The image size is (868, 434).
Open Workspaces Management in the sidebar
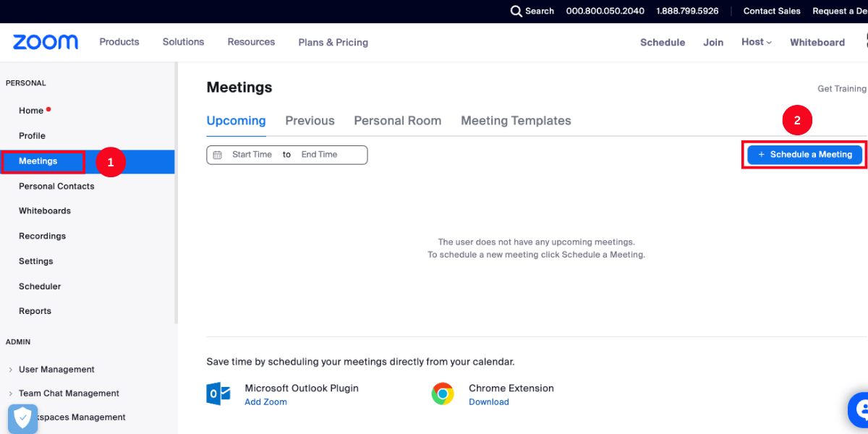coord(81,417)
